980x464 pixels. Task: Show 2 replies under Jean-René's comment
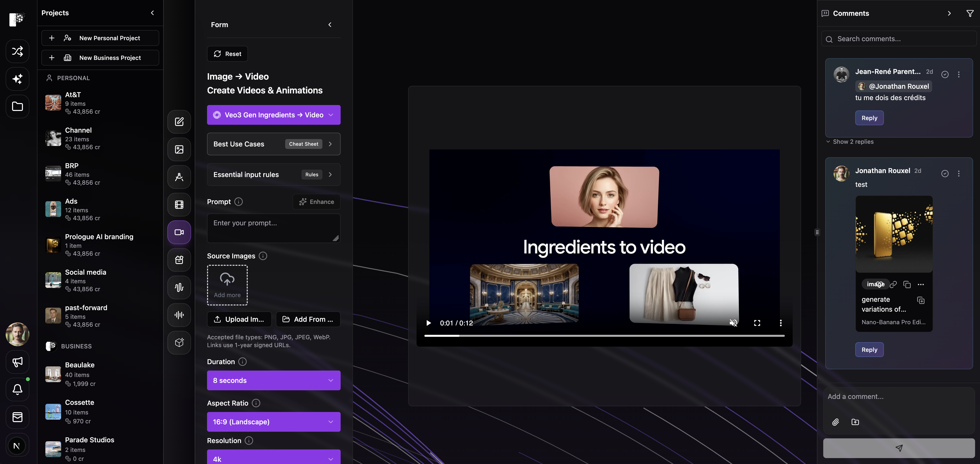click(x=853, y=141)
